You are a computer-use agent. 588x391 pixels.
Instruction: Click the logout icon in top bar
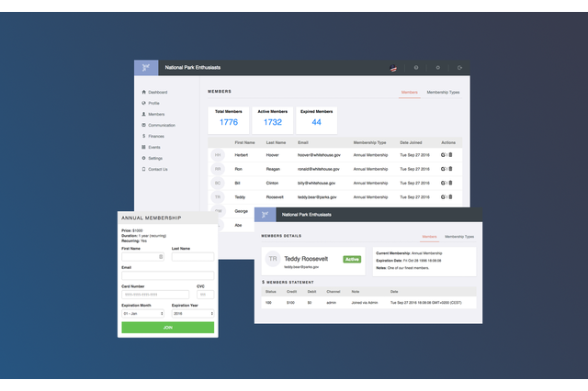(459, 68)
